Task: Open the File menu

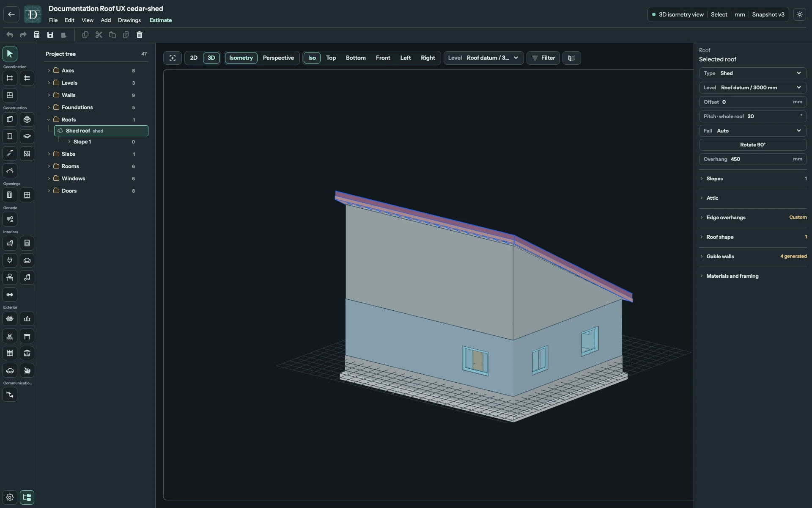Action: (53, 20)
